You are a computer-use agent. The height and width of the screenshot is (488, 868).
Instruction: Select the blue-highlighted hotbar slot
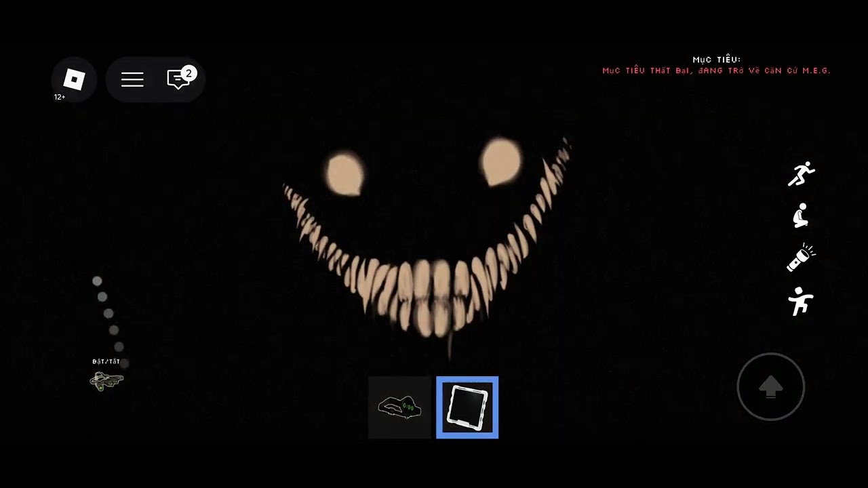(x=467, y=407)
